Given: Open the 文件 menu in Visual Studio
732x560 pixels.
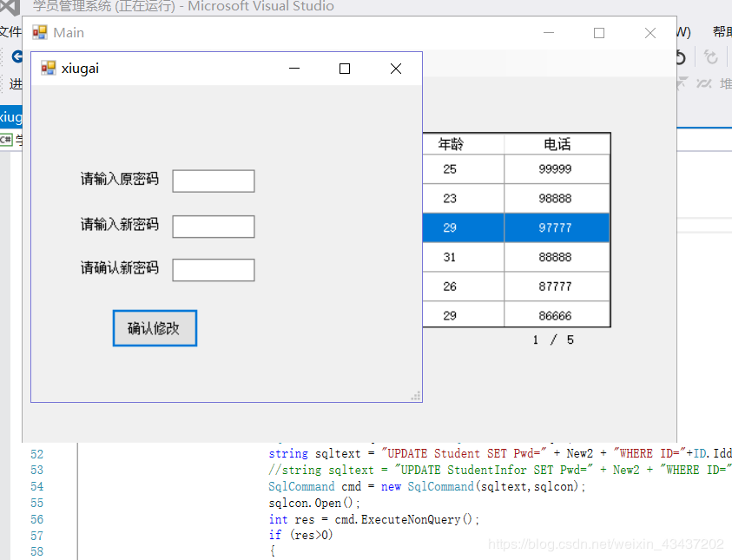Looking at the screenshot, I should pos(10,32).
